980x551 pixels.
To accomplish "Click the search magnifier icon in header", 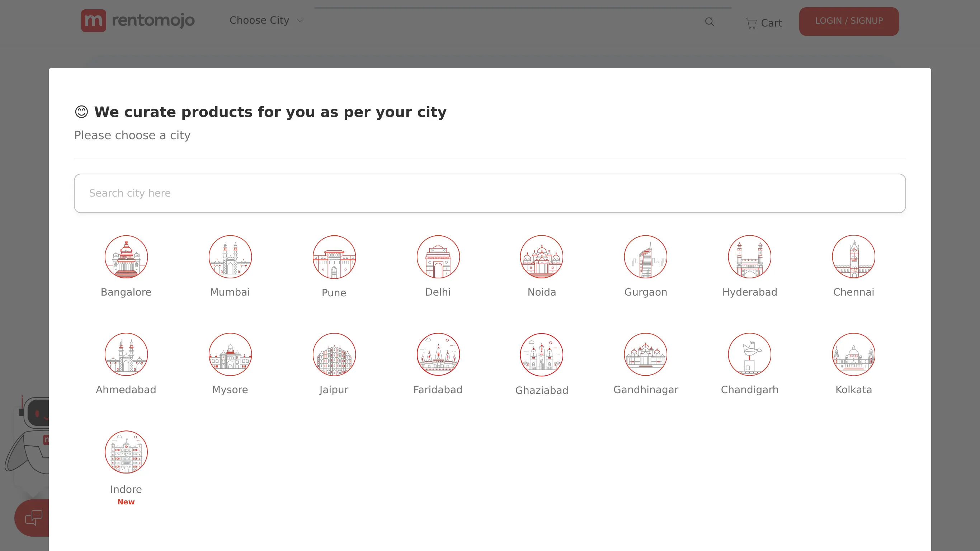I will point(710,22).
